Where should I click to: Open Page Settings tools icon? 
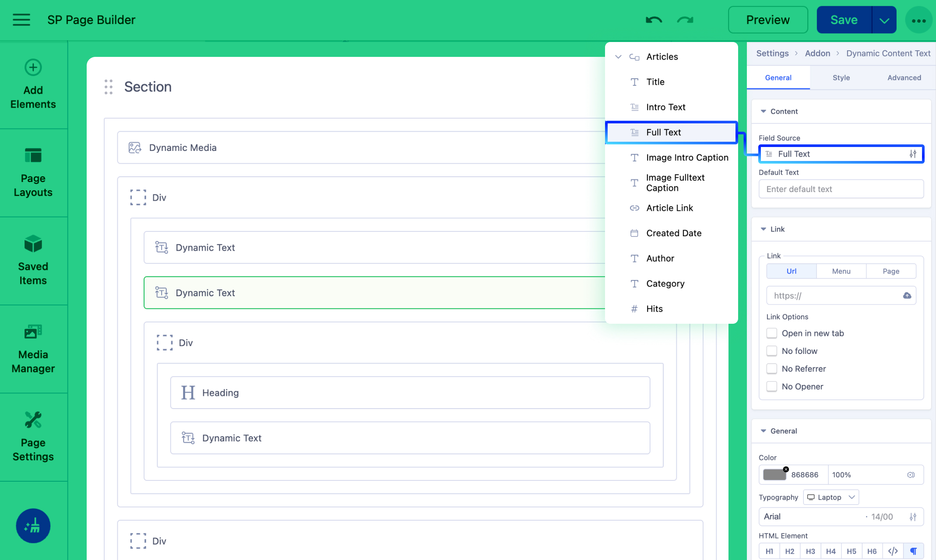33,420
